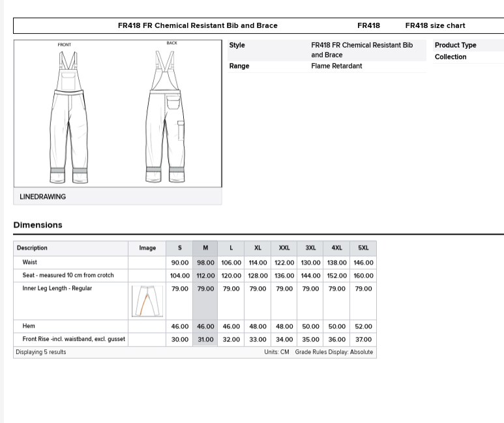Image resolution: width=504 pixels, height=423 pixels.
Task: Click the Units: CM label
Action: pyautogui.click(x=276, y=353)
